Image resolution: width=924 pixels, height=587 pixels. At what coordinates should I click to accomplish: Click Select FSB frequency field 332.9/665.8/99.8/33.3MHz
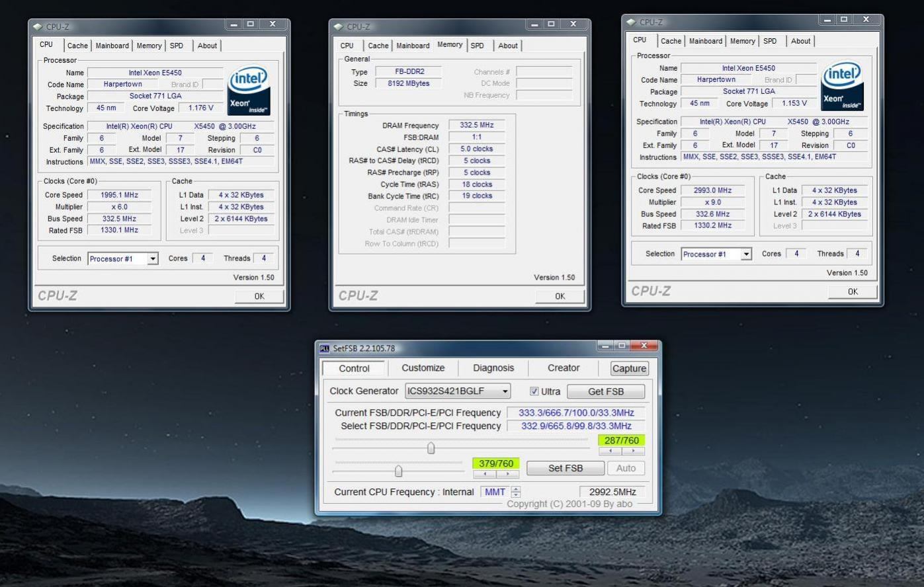[x=576, y=426]
